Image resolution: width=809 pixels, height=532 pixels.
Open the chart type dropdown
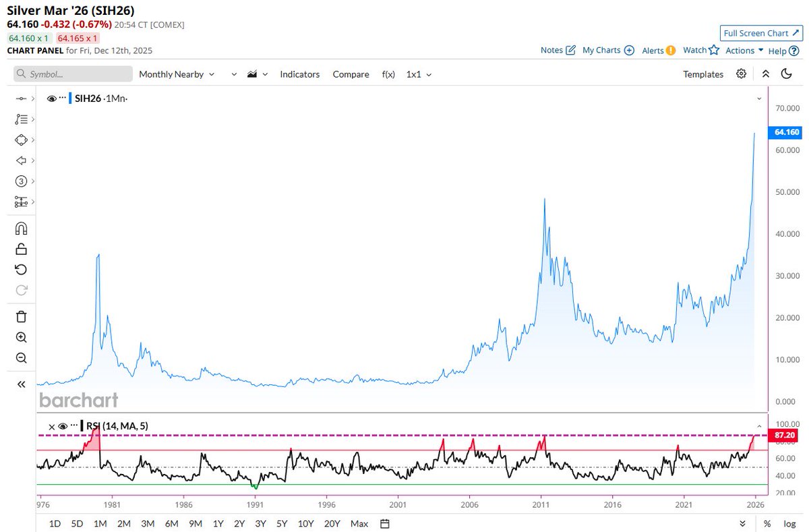pos(258,74)
